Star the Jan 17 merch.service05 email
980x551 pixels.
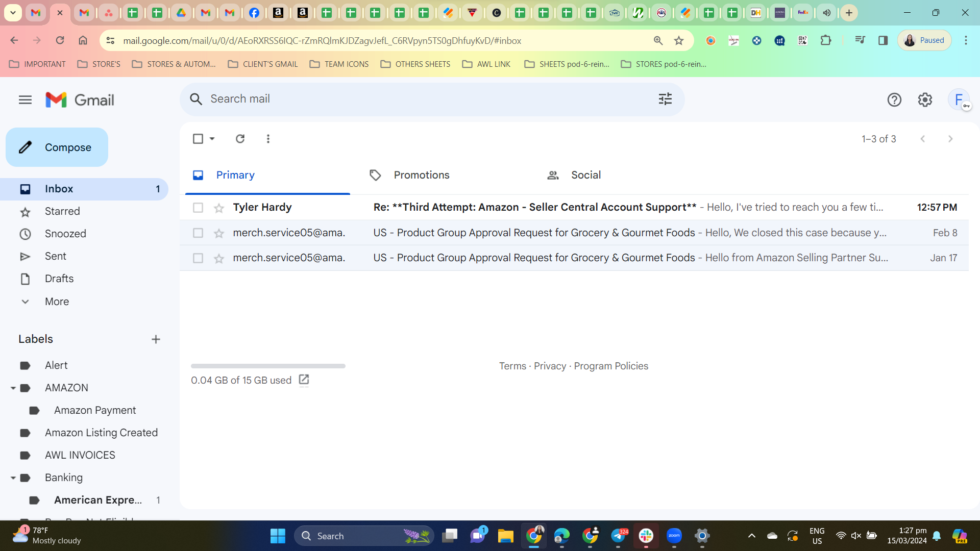click(x=219, y=259)
